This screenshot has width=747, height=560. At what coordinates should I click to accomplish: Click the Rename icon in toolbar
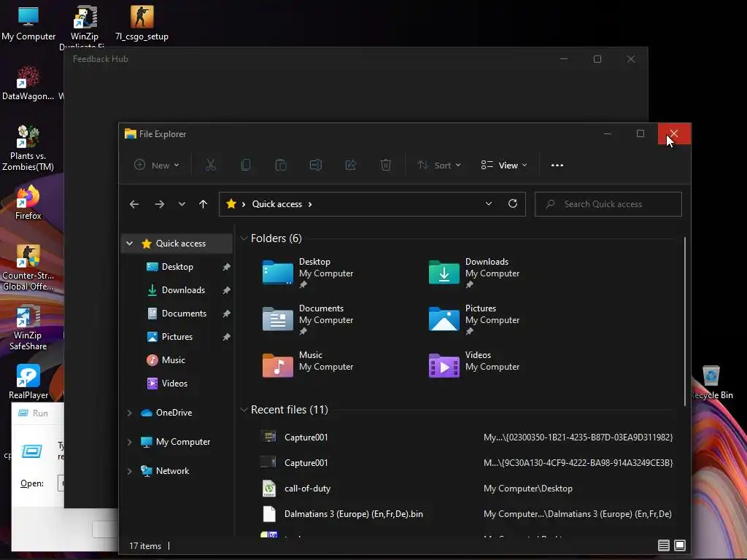[x=315, y=166]
